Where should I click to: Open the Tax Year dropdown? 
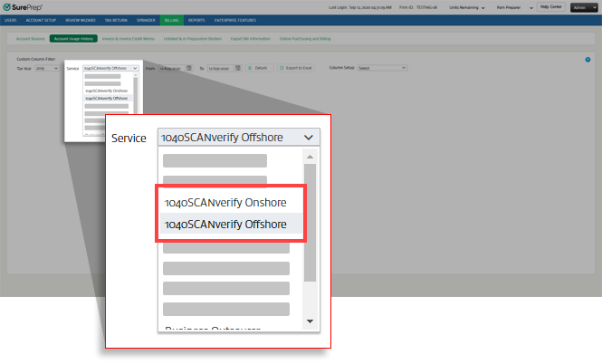pyautogui.click(x=47, y=68)
